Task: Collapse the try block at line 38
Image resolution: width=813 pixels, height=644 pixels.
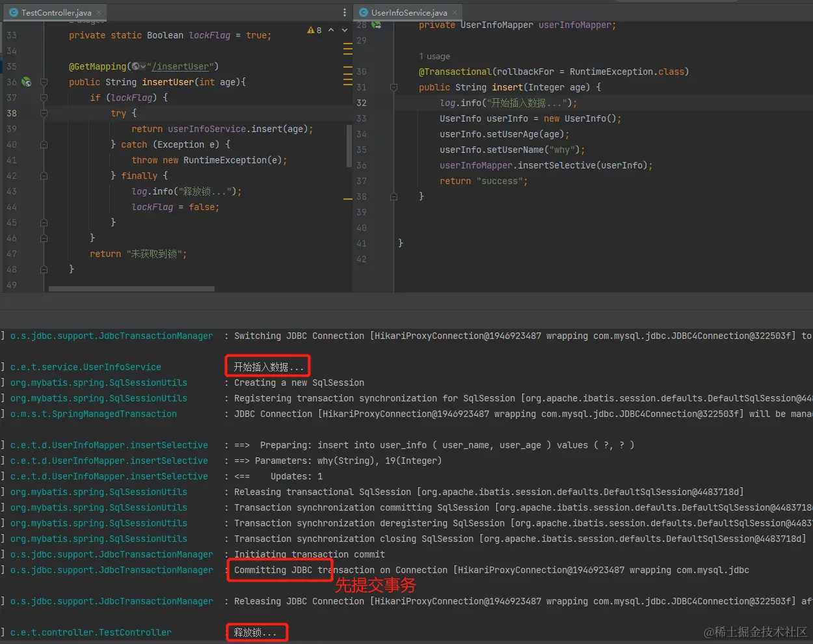Action: click(x=44, y=113)
